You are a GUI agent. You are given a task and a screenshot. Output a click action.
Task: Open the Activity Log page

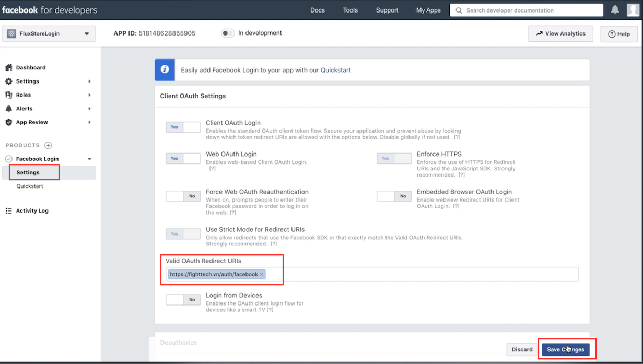(x=32, y=210)
